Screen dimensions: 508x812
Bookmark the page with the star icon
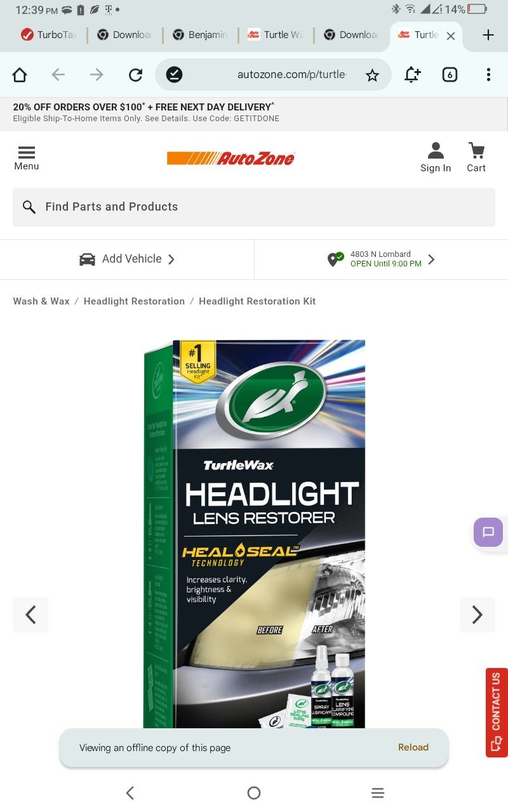point(372,75)
